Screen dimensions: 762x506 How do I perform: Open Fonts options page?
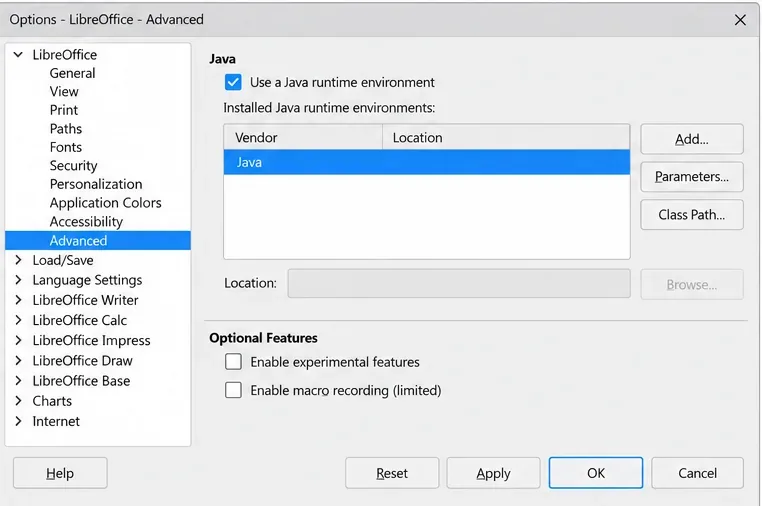[x=66, y=147]
